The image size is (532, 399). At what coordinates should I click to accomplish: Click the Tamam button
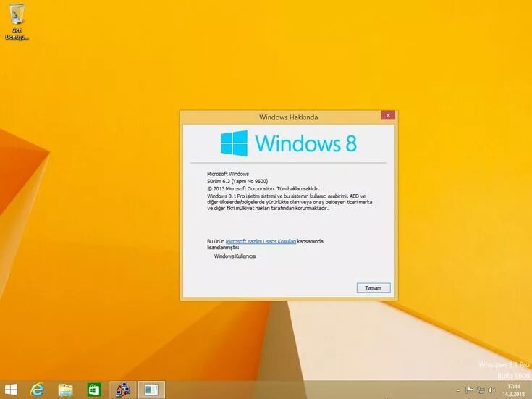(373, 288)
